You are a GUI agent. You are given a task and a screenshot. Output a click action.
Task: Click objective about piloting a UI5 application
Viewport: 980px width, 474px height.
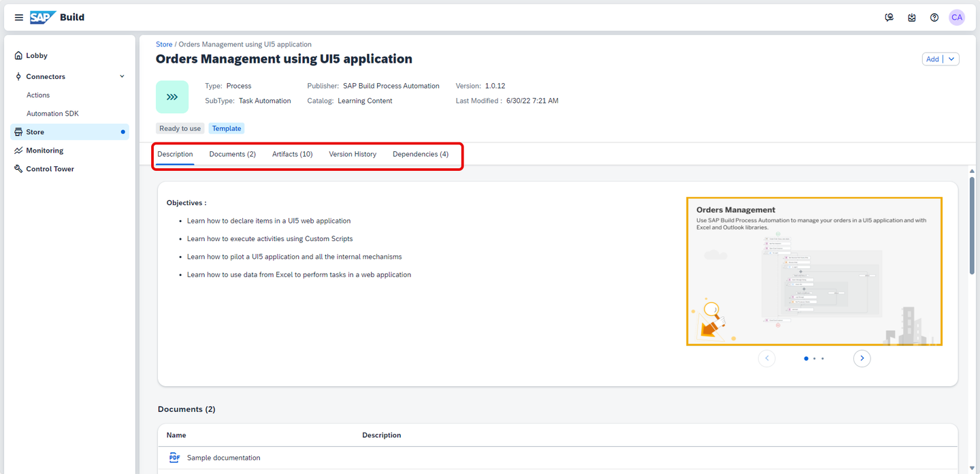click(295, 257)
